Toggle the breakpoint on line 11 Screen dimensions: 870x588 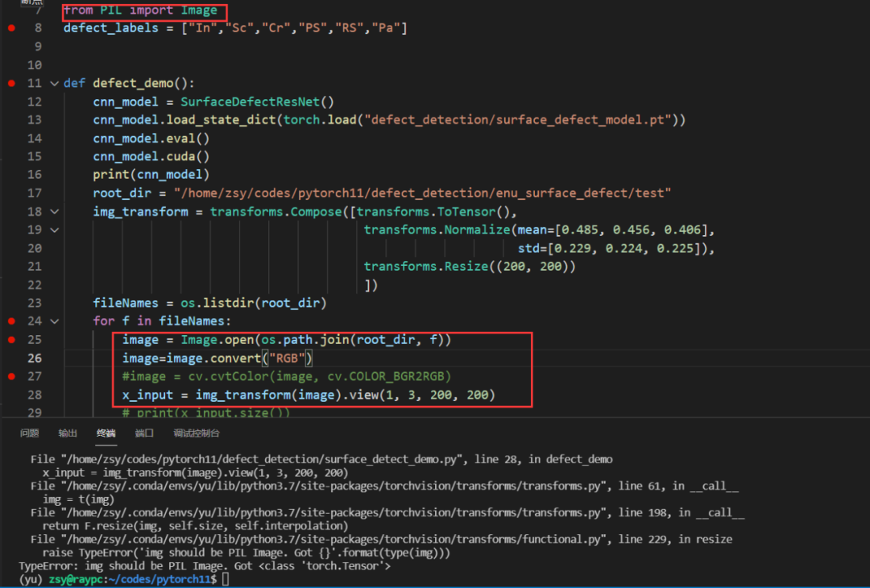click(x=11, y=83)
